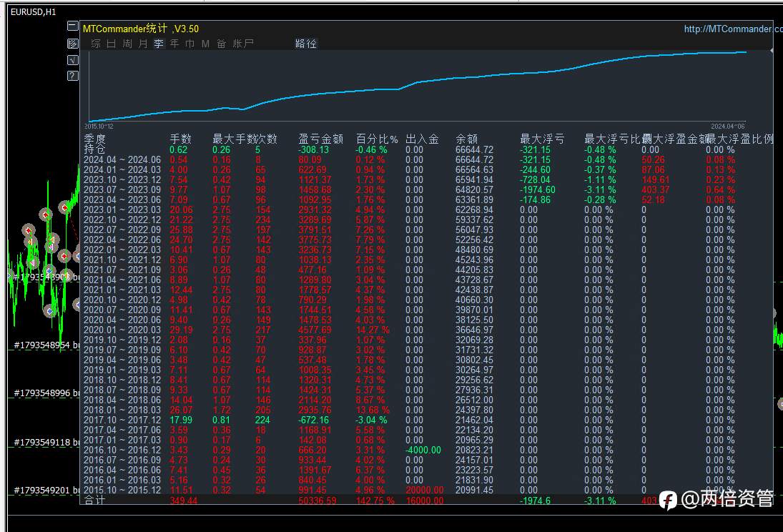Click the √ checkmark icon beside the panel

click(x=72, y=60)
